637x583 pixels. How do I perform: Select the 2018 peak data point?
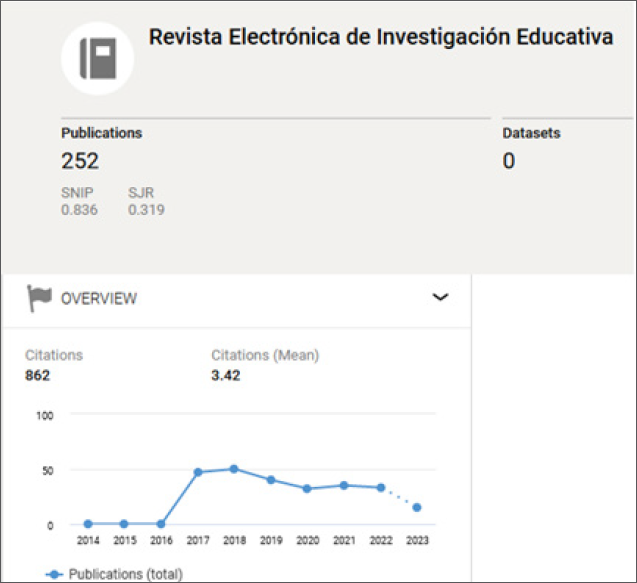[234, 468]
